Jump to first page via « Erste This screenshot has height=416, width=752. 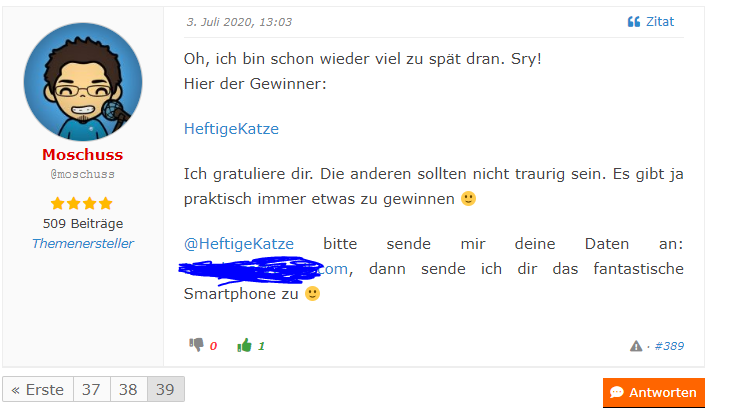click(x=38, y=389)
